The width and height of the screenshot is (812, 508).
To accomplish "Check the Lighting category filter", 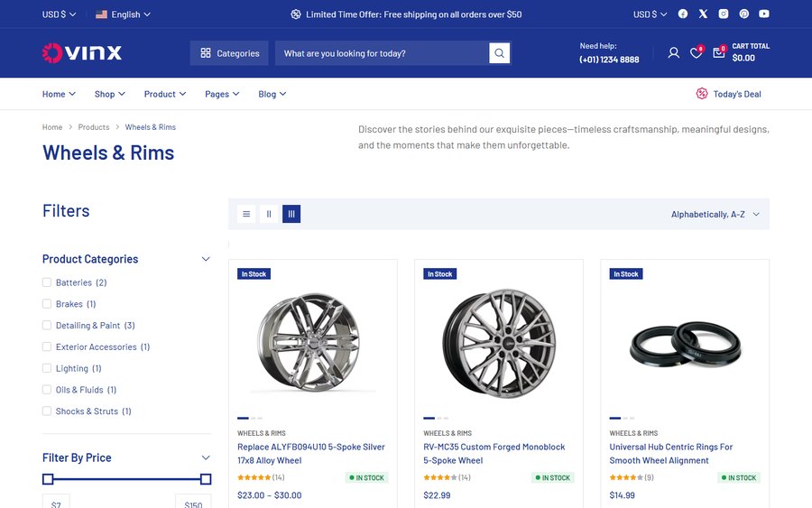I will point(47,368).
